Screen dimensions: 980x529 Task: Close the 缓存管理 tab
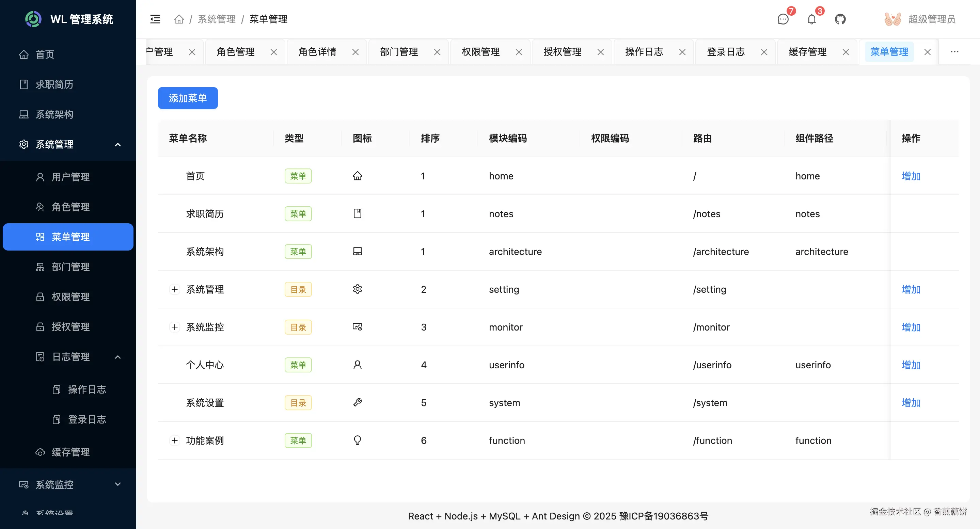846,52
